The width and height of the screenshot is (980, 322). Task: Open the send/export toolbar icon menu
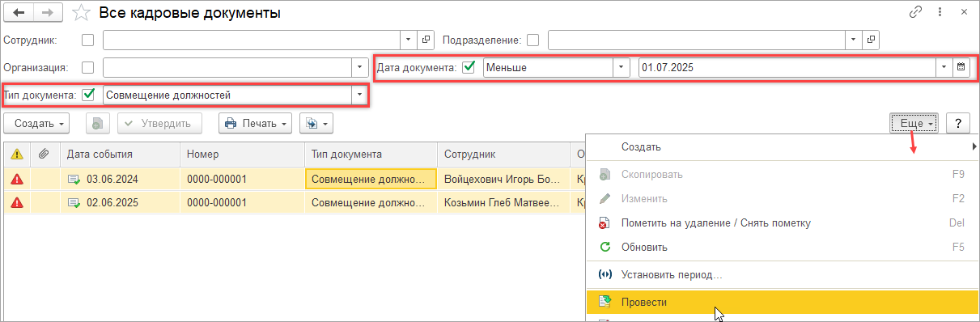[316, 124]
